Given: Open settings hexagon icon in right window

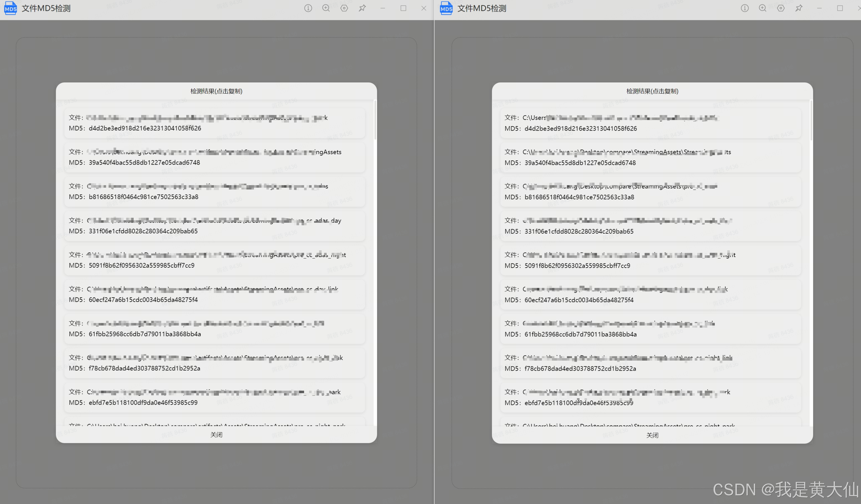Looking at the screenshot, I should point(781,8).
